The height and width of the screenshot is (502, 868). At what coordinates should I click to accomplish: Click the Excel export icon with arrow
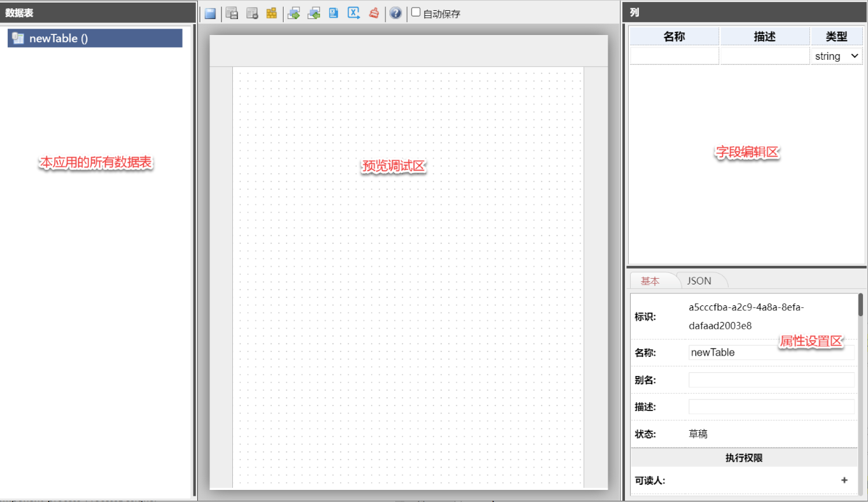click(354, 13)
